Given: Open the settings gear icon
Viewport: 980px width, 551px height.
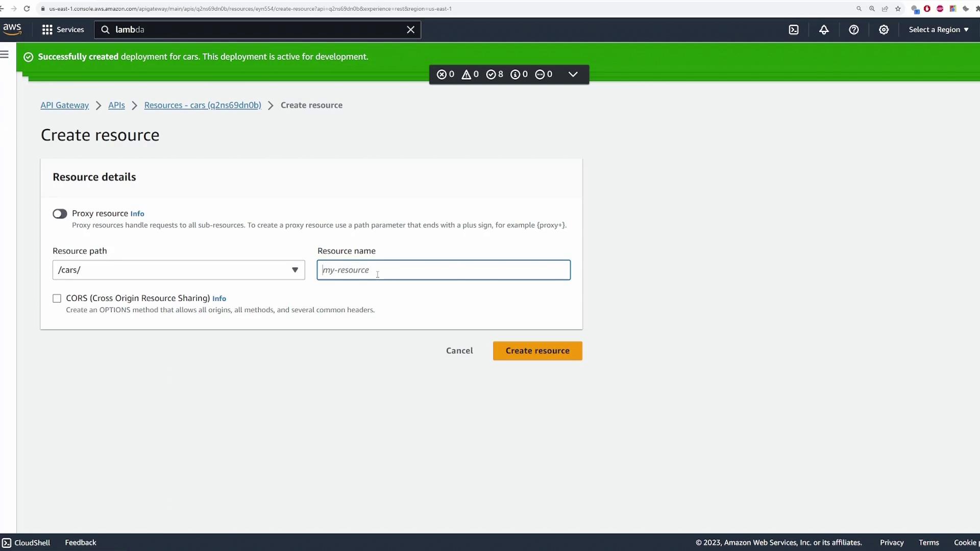Looking at the screenshot, I should click(x=884, y=30).
